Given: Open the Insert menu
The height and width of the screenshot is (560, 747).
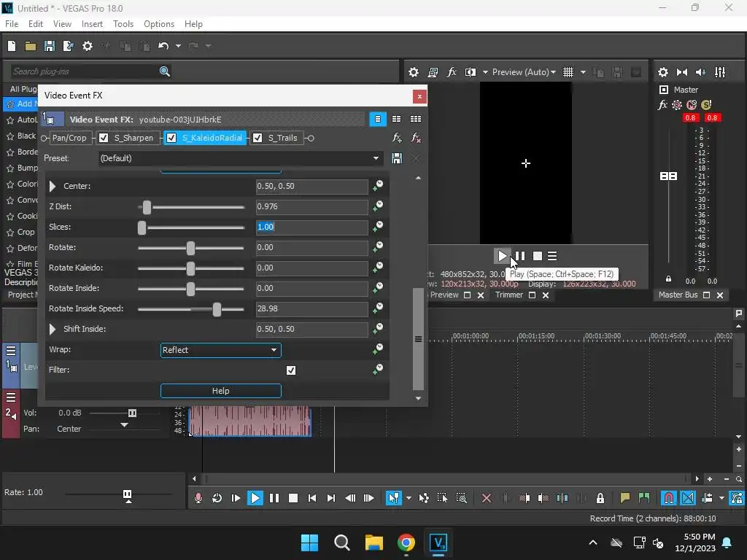Looking at the screenshot, I should (92, 24).
